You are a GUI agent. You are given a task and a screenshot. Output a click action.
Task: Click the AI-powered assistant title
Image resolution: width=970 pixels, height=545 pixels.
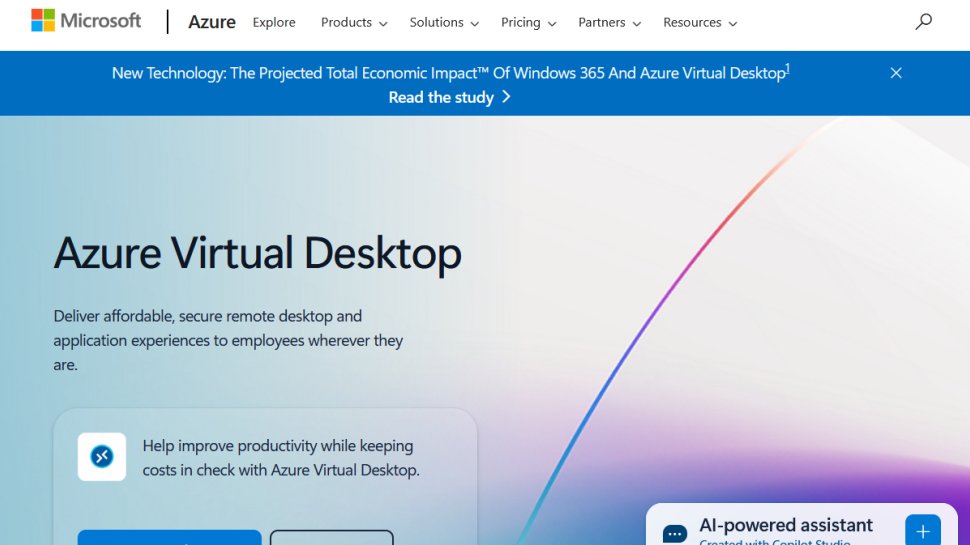tap(786, 525)
